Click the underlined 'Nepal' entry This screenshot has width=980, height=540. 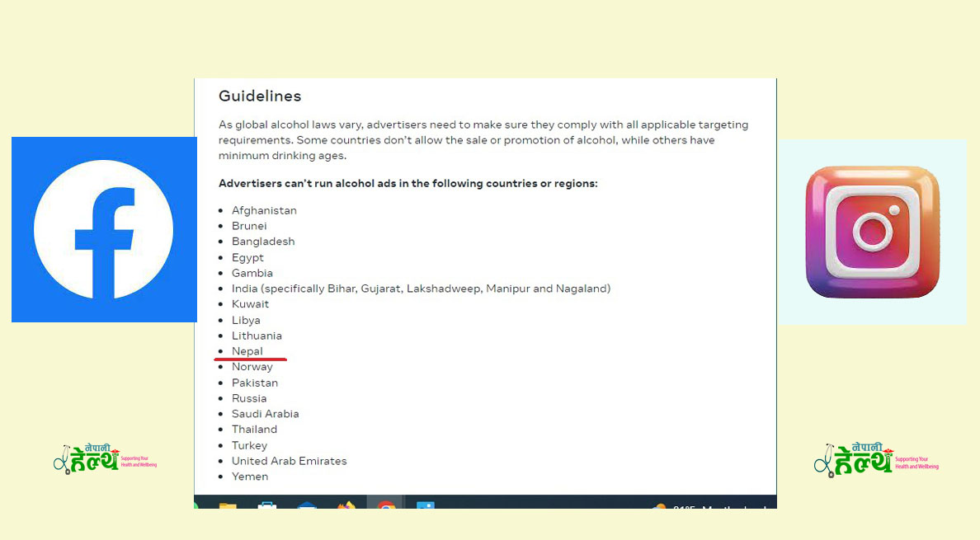(x=247, y=351)
